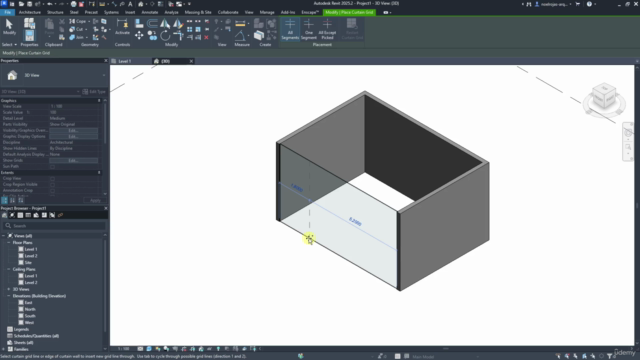Click the Cut geometry tool

tap(77, 29)
